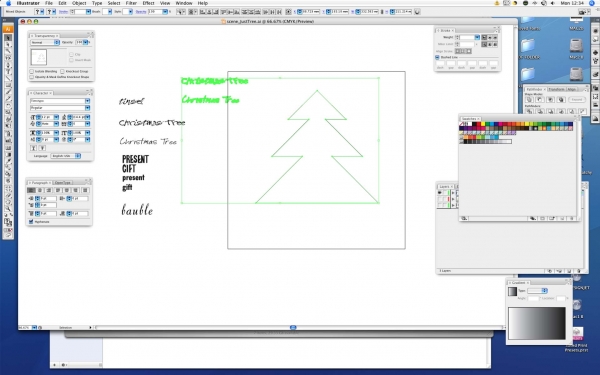
Task: Switch to the OpenType tab
Action: 62,183
